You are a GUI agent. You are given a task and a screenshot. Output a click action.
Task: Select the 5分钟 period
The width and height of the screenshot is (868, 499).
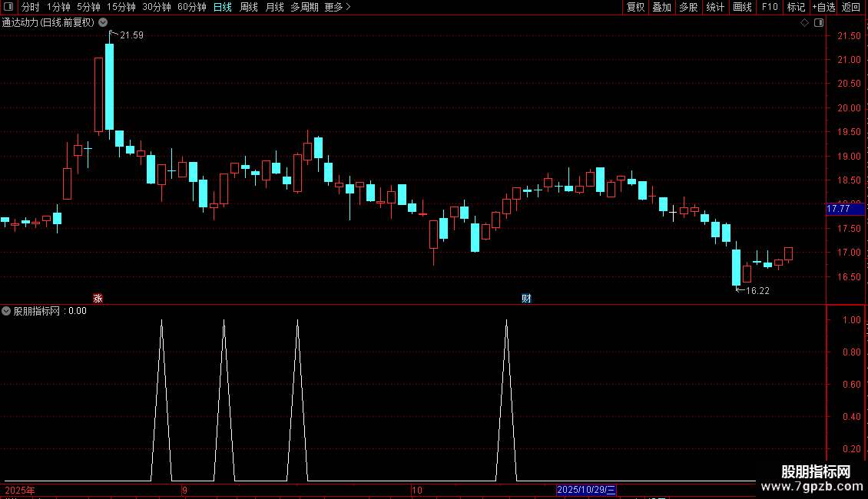coord(88,7)
